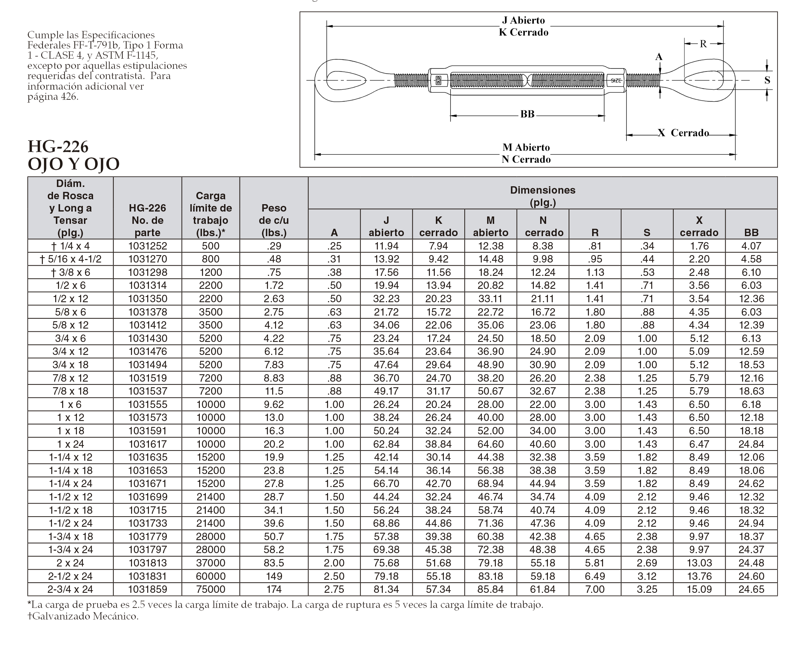Select part number 1031555
The width and height of the screenshot is (812, 655).
[x=148, y=404]
